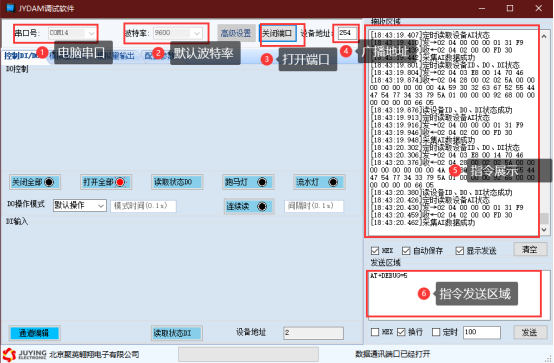
Task: Click the JYDAM app icon in title bar
Action: [x=10, y=8]
